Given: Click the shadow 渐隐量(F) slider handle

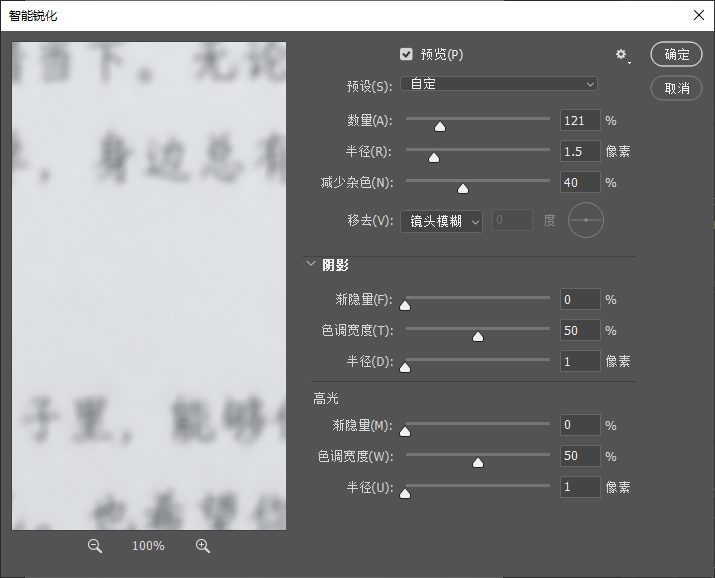Looking at the screenshot, I should coord(405,305).
